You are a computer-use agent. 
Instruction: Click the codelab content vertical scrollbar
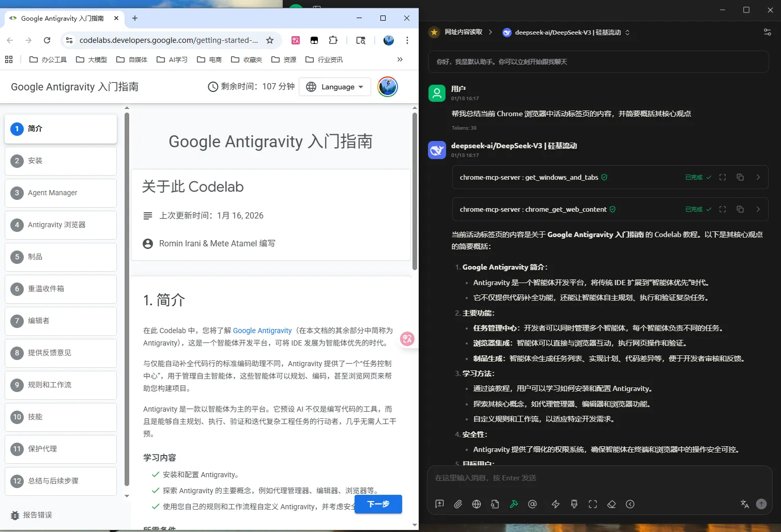415,191
